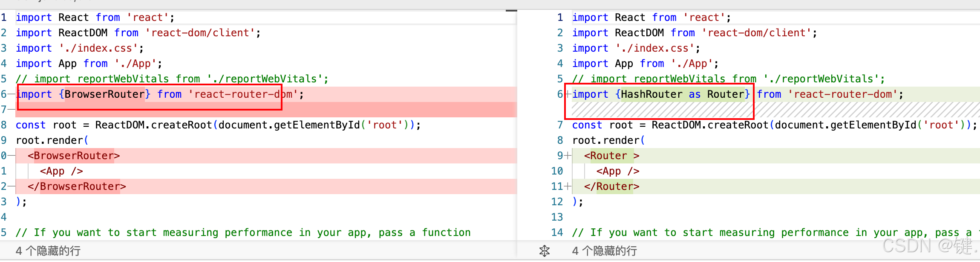
Task: Click line number 13 in the gutter
Action: [557, 217]
